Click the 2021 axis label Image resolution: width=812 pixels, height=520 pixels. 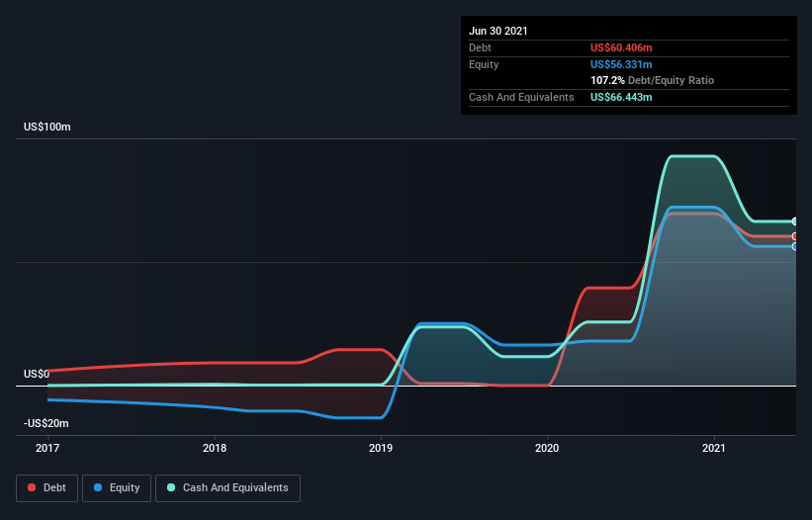714,448
